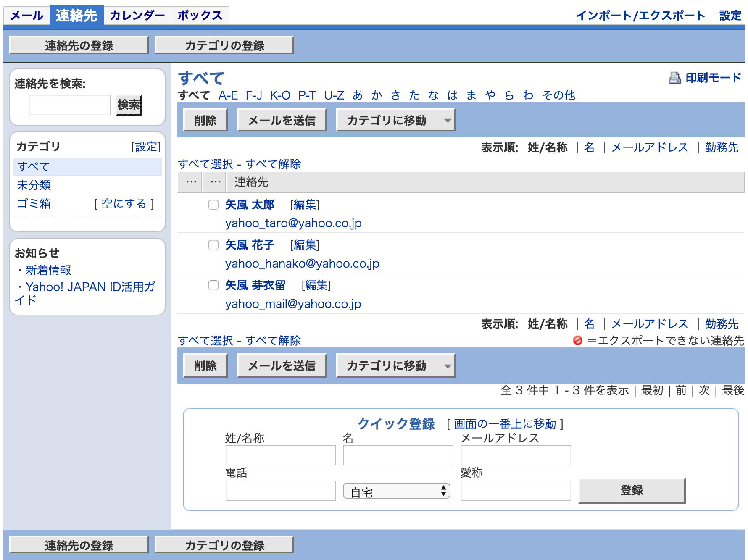This screenshot has height=560, width=748.
Task: Click top 削除 button
Action: click(x=205, y=120)
